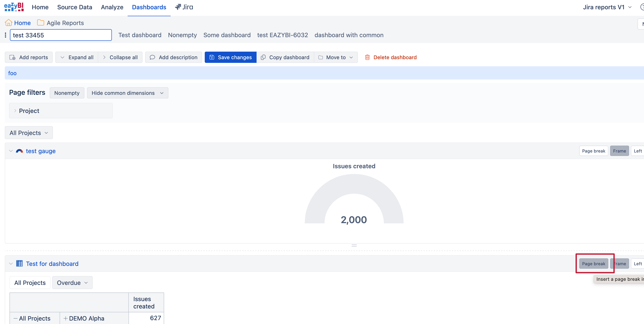
Task: Click the Move to folder icon
Action: [320, 57]
